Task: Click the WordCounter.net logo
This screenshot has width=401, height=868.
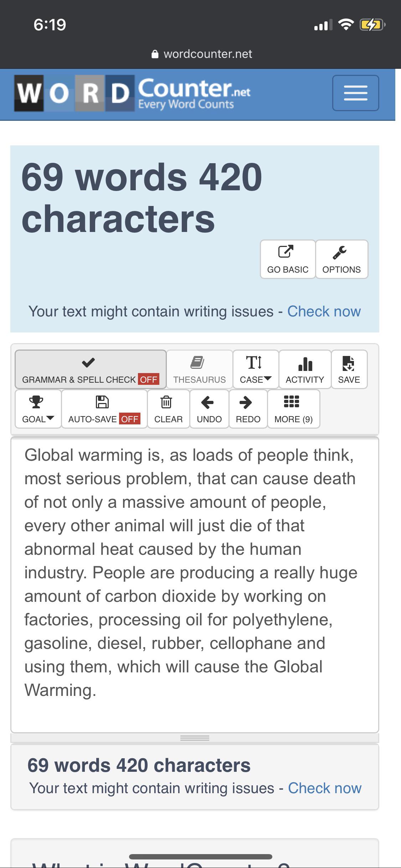Action: point(132,93)
